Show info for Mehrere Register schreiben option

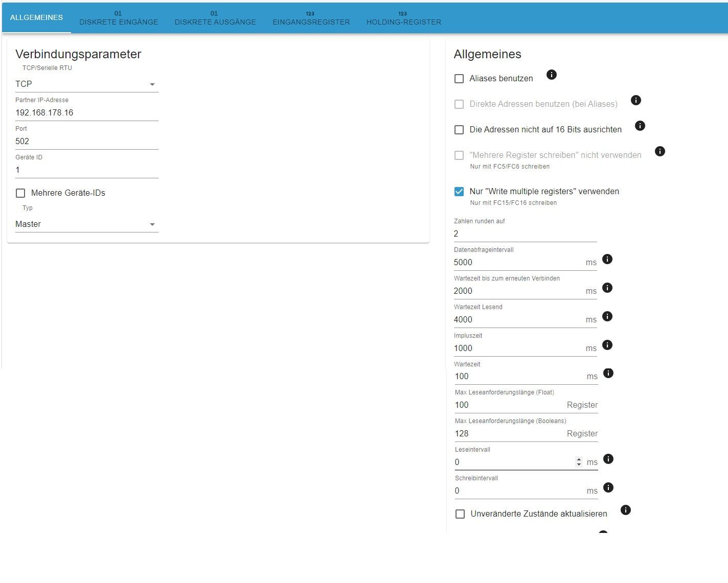[x=659, y=151]
